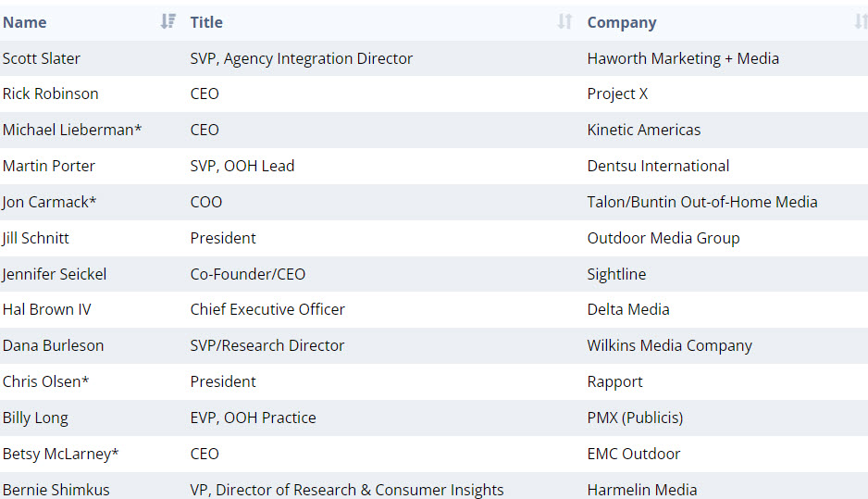
Task: Click the Name column sort icon
Action: [167, 21]
